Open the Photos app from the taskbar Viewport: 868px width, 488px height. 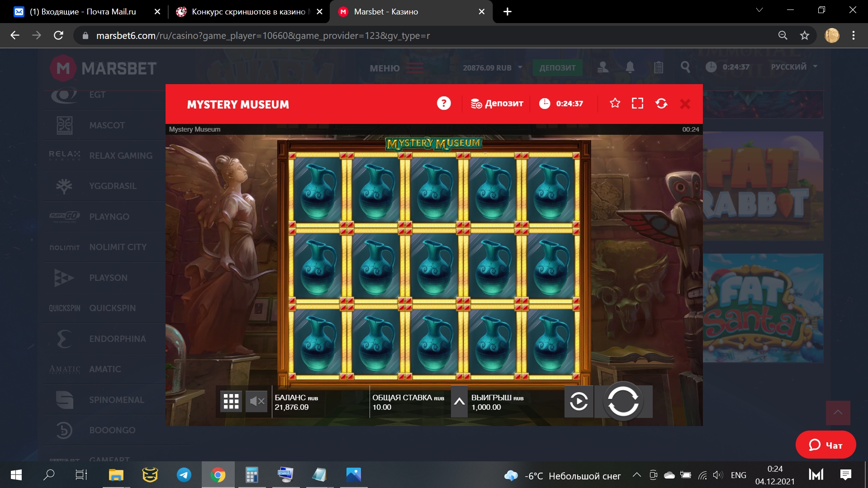[353, 475]
